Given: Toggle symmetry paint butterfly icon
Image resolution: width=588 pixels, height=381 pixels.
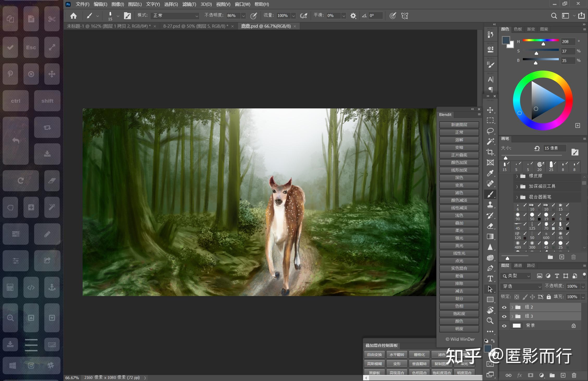Looking at the screenshot, I should [x=405, y=16].
